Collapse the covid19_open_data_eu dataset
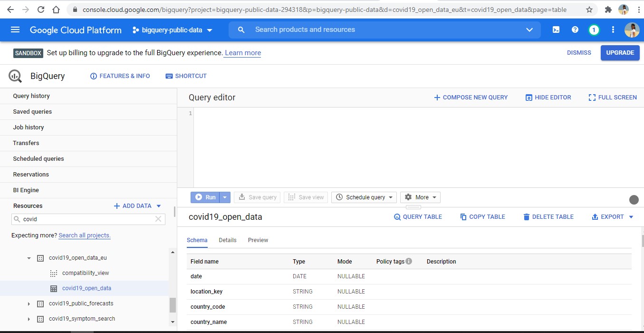The image size is (644, 333). coord(29,258)
